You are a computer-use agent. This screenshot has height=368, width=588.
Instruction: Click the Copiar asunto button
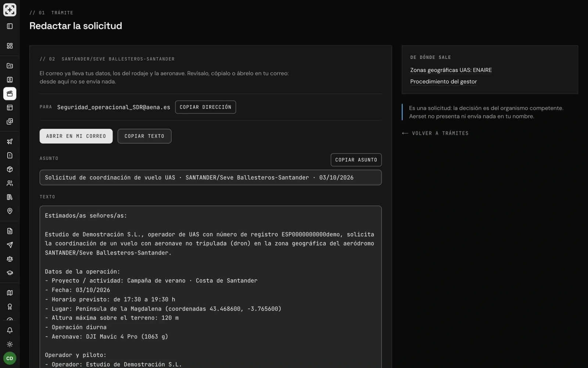point(356,160)
